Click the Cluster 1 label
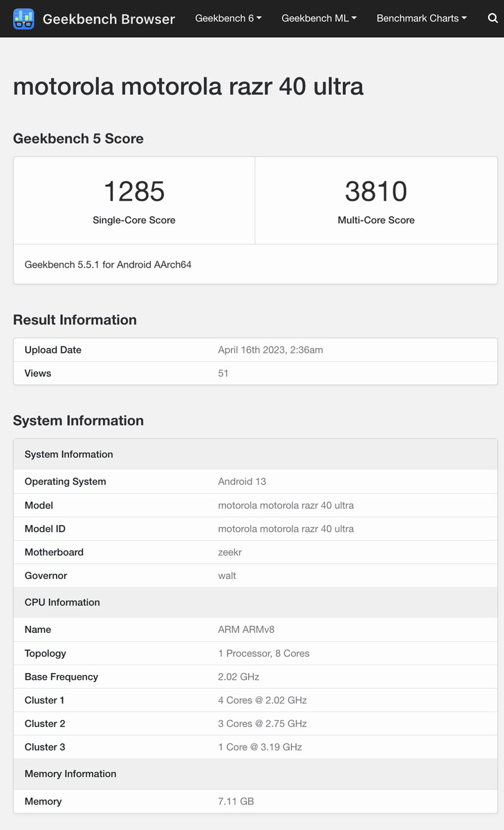The height and width of the screenshot is (830, 504). pyautogui.click(x=45, y=700)
